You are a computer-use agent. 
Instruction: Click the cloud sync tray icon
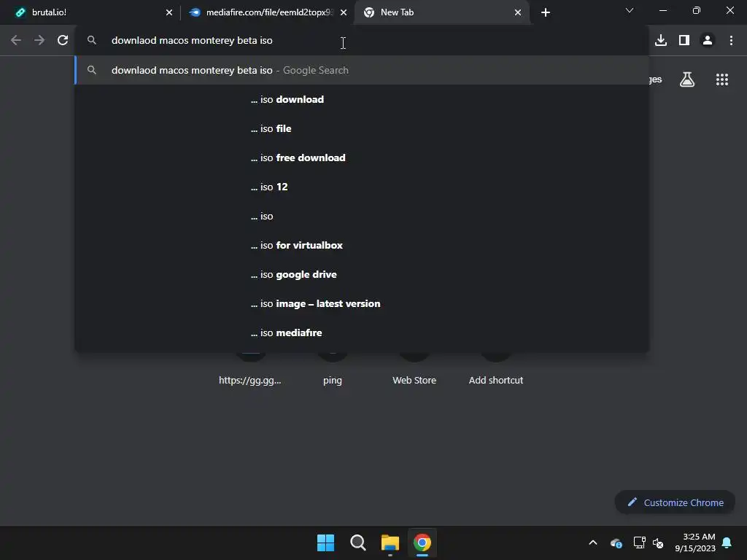click(616, 542)
